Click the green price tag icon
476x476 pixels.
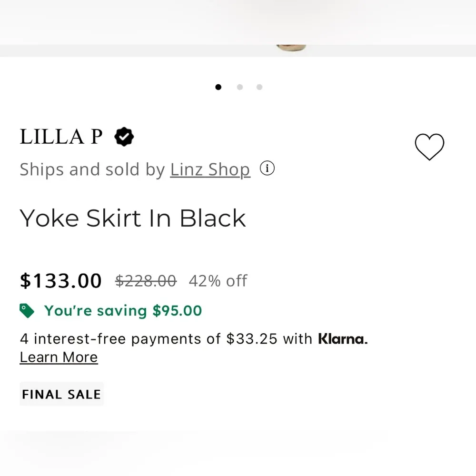point(27,310)
